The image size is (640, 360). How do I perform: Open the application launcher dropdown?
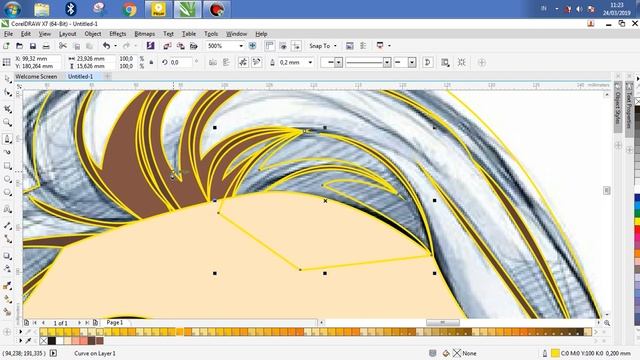click(389, 46)
